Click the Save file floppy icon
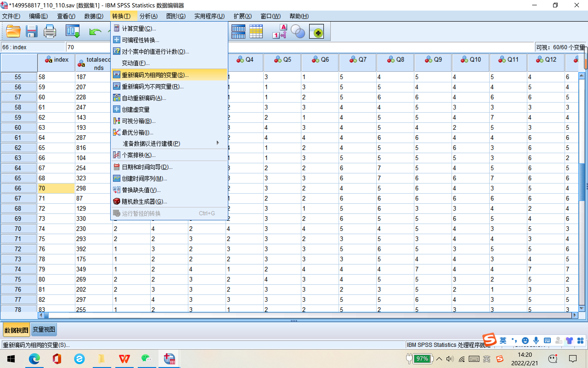 32,32
